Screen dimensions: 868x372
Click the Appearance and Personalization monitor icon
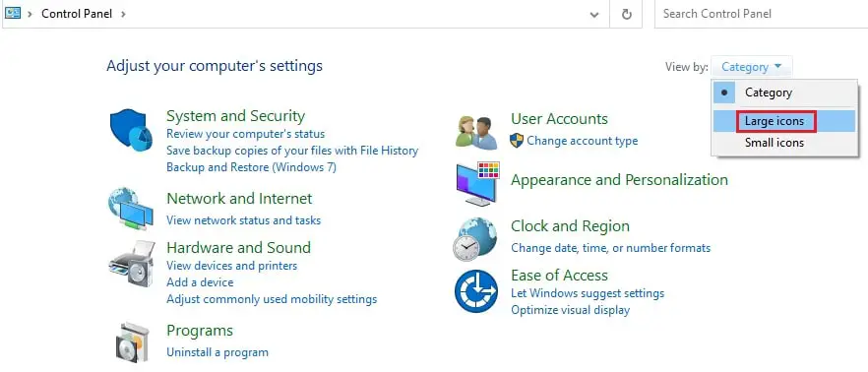tap(477, 184)
